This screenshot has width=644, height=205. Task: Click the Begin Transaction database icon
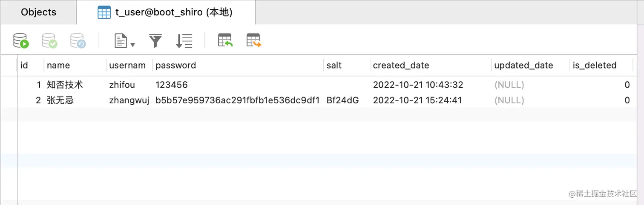pyautogui.click(x=21, y=41)
